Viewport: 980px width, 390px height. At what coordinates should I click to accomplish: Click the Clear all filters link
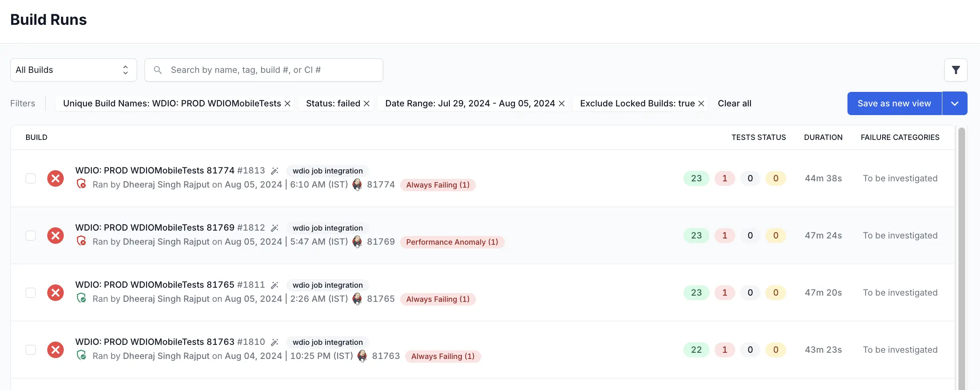(x=734, y=104)
